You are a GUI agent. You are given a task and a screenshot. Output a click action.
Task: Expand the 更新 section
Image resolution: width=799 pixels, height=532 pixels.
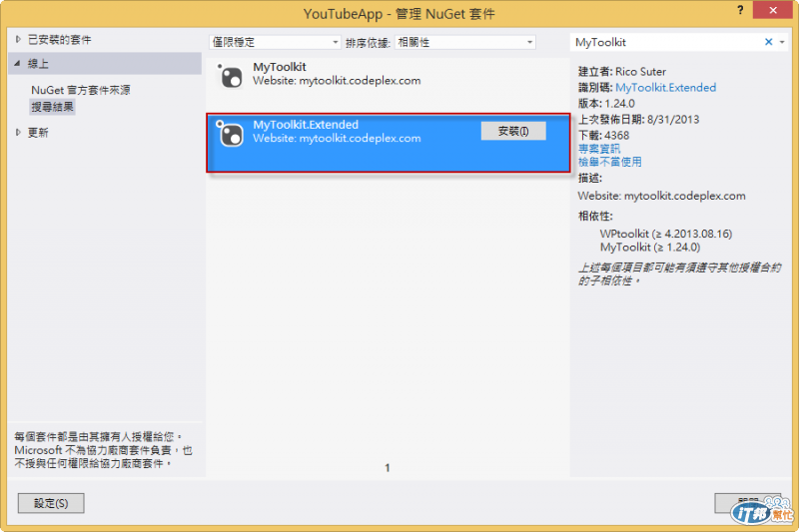click(x=18, y=133)
